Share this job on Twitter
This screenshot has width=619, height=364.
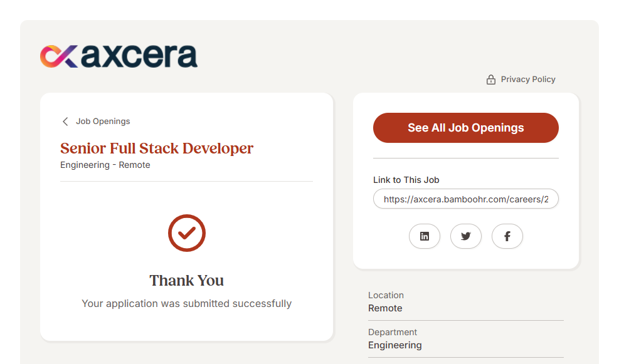[466, 236]
